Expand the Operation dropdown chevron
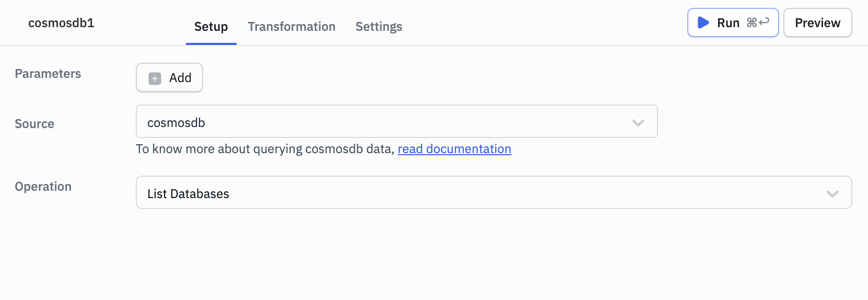This screenshot has width=868, height=300. [x=832, y=194]
